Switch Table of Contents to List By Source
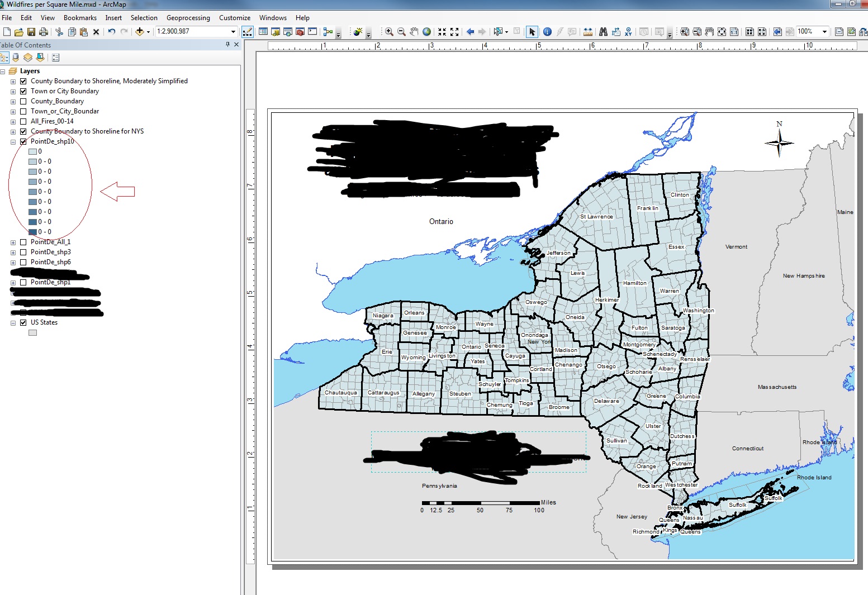868x595 pixels. coord(16,56)
